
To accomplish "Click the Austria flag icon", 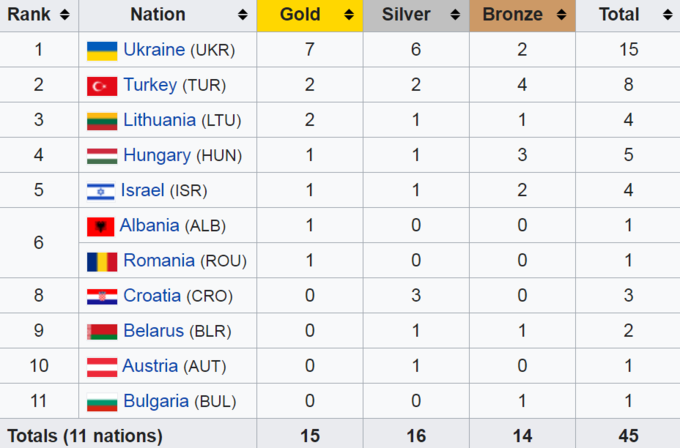I will 102,366.
